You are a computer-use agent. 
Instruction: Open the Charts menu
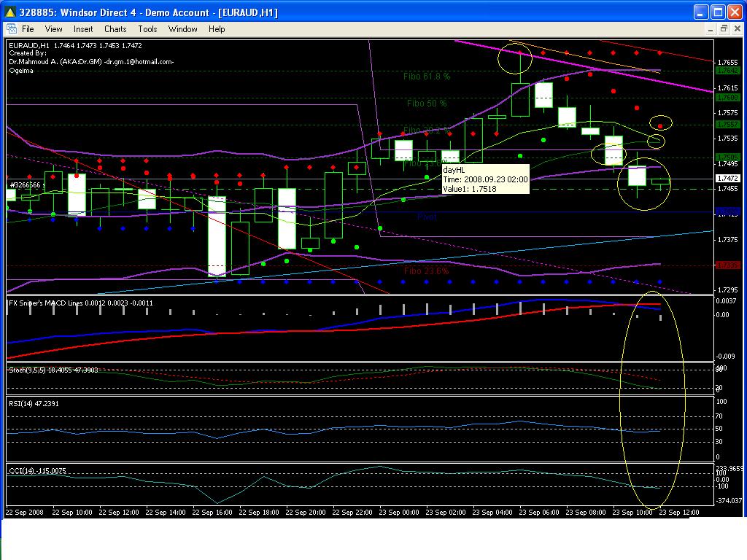coord(115,29)
